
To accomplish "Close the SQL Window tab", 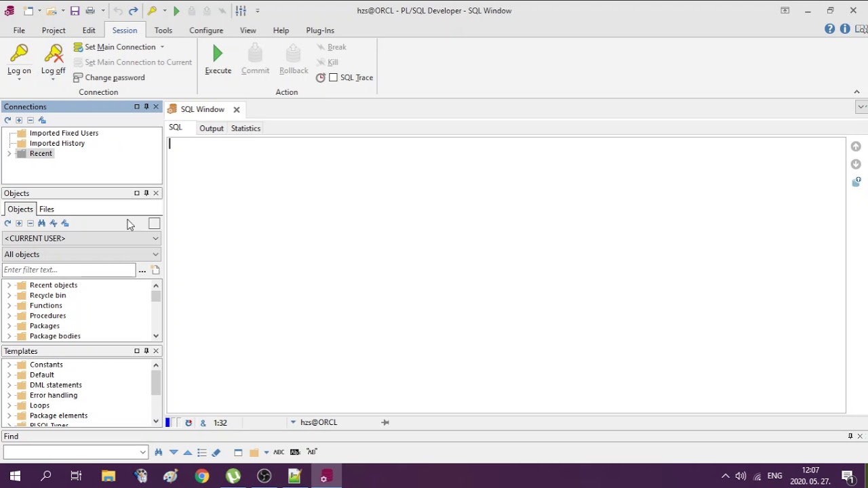I will [x=236, y=110].
